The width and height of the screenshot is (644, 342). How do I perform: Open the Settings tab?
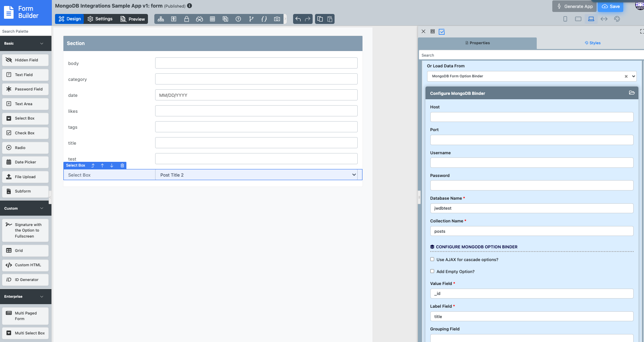pyautogui.click(x=100, y=19)
